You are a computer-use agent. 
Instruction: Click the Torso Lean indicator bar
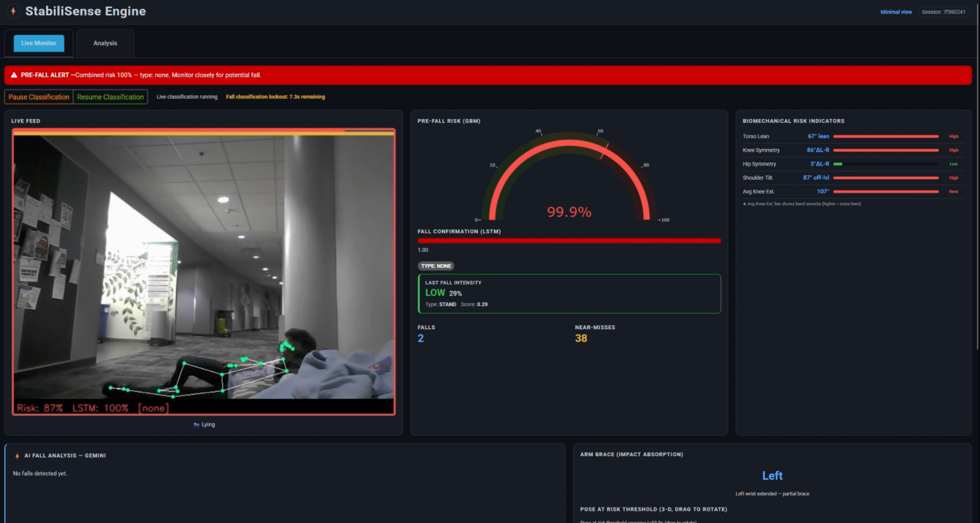click(886, 136)
